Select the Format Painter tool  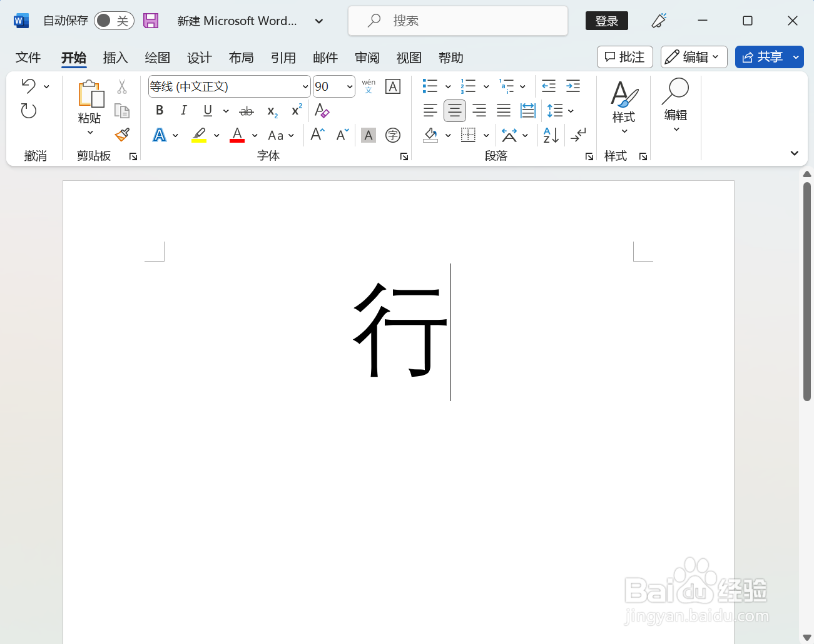tap(122, 135)
